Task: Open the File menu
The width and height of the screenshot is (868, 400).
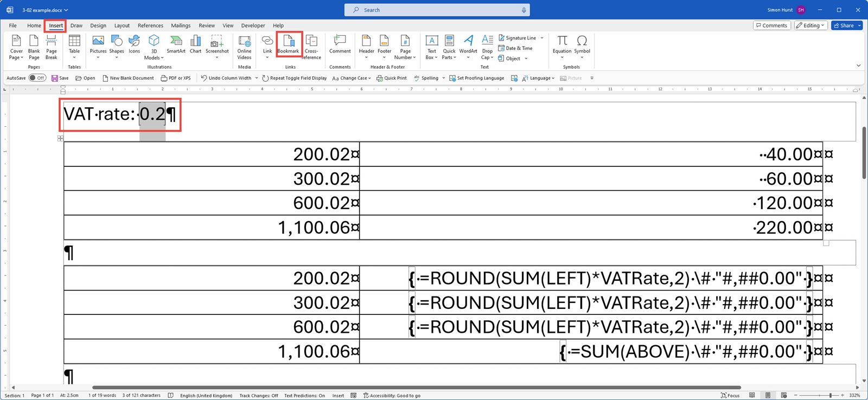Action: (x=12, y=25)
